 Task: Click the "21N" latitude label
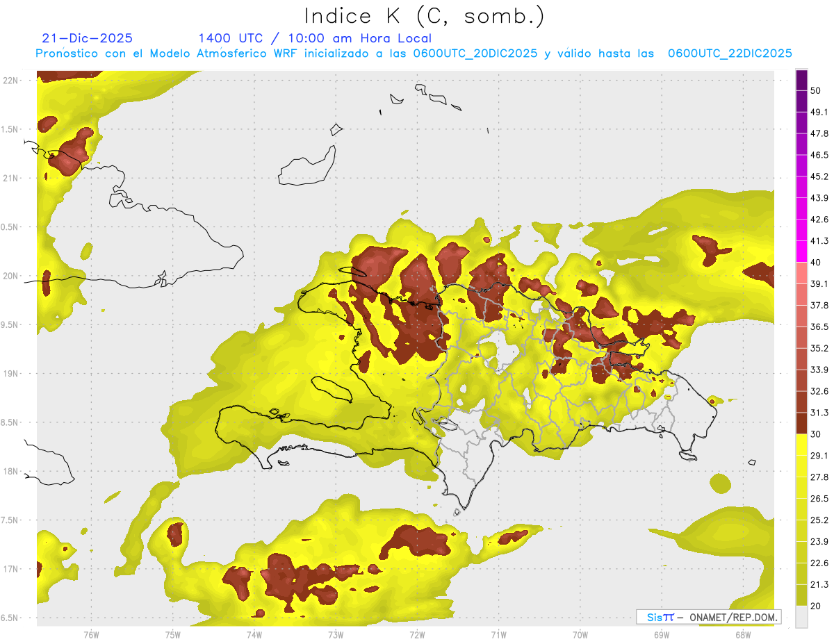(x=10, y=178)
